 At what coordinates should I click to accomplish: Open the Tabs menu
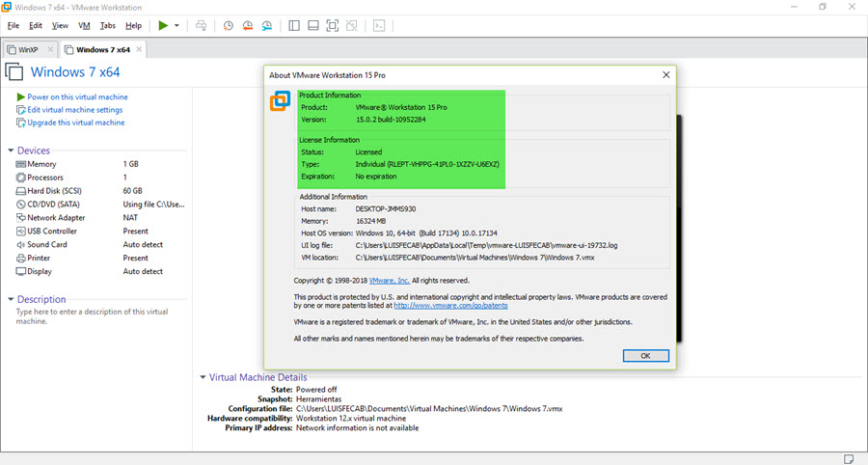[x=107, y=25]
